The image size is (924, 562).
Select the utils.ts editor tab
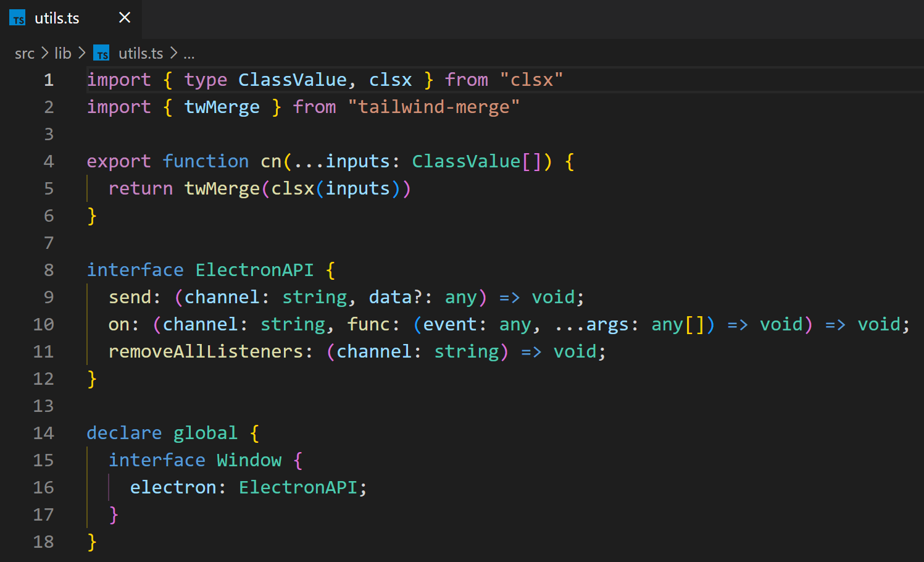point(57,19)
